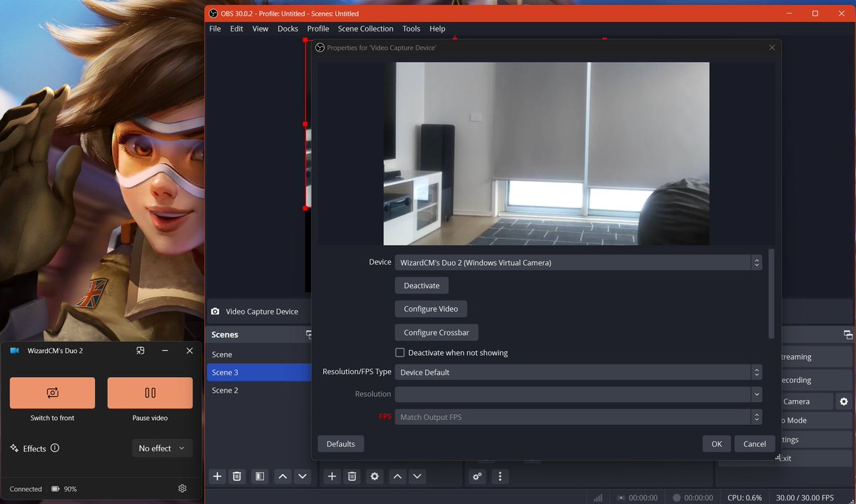Viewport: 856px width, 504px height.
Task: Open the audio mixer three-dot menu
Action: [x=500, y=476]
